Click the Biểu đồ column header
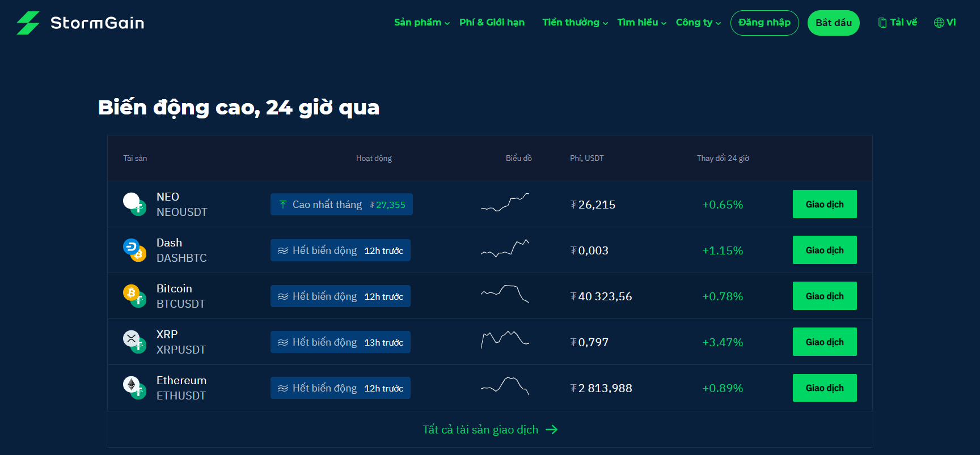 coord(519,158)
